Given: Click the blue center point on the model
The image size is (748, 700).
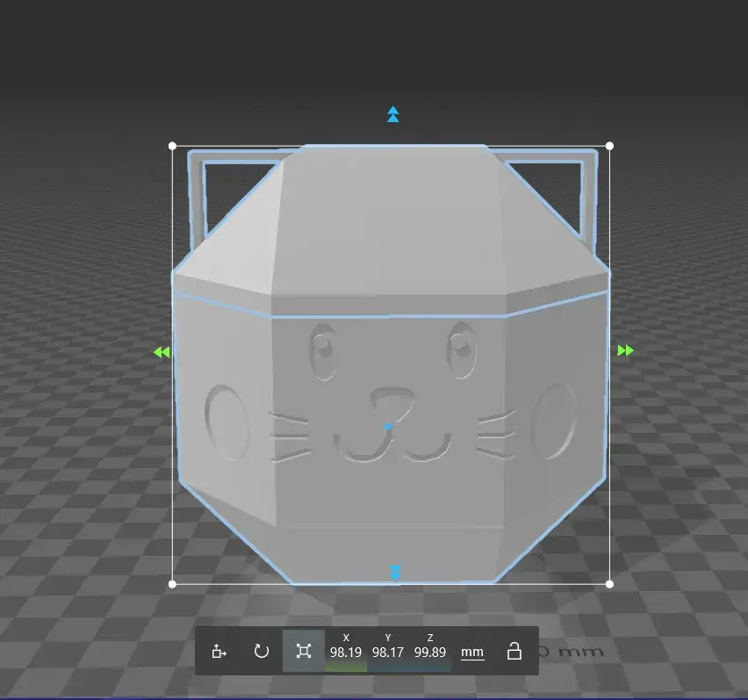Looking at the screenshot, I should click(x=388, y=427).
